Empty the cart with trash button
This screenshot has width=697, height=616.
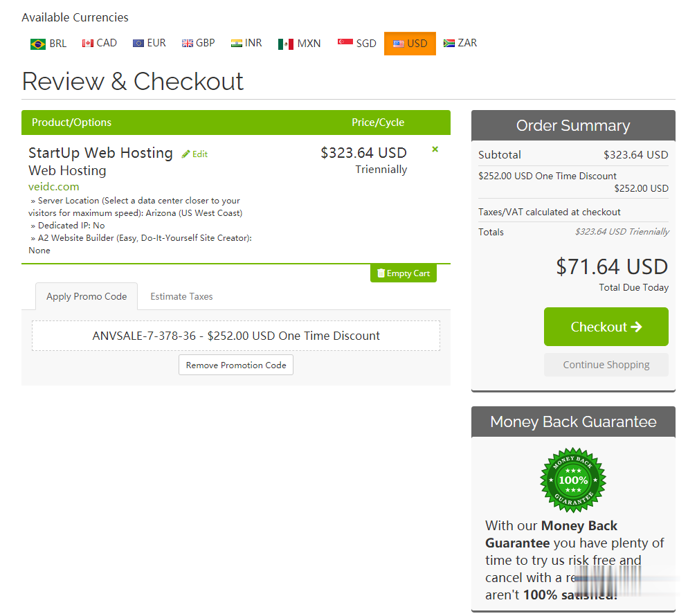tap(403, 273)
